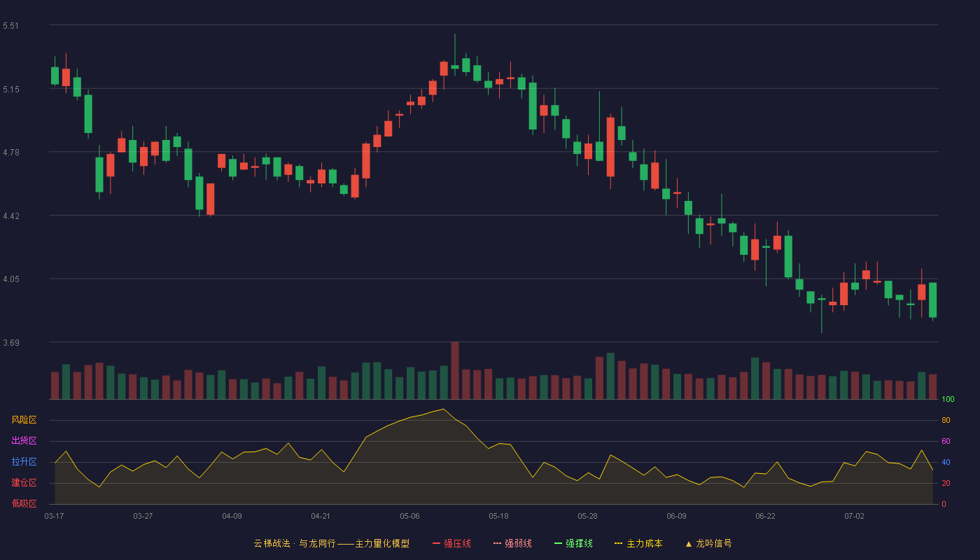
Task: Select the 出货区 zone label
Action: pos(24,441)
